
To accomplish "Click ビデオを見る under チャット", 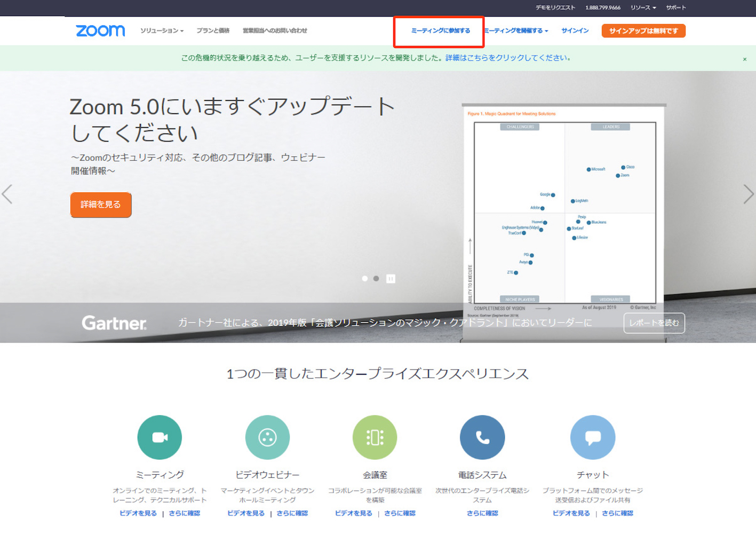I will (571, 513).
